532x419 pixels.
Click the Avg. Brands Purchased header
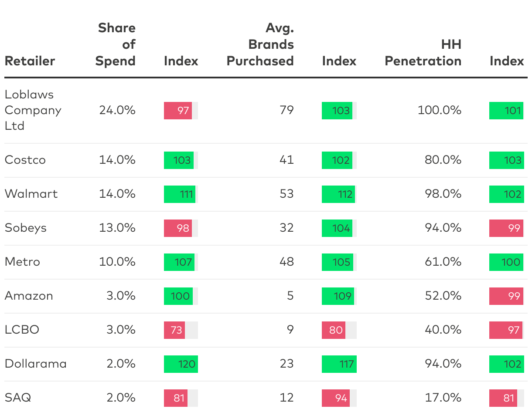tap(261, 44)
